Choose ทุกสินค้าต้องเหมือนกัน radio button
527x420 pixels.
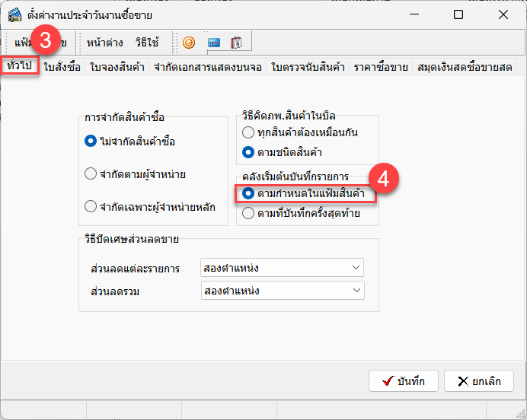(248, 132)
